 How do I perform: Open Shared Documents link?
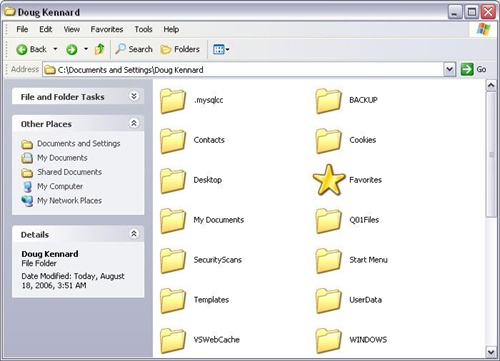click(69, 172)
